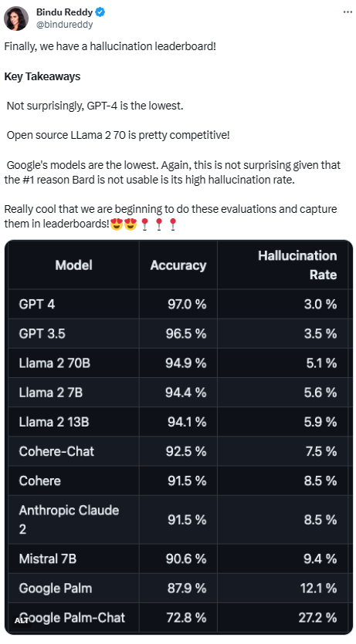Click the Key Takeaways bold heading
Viewport: 356px width, 644px height.
[x=42, y=76]
